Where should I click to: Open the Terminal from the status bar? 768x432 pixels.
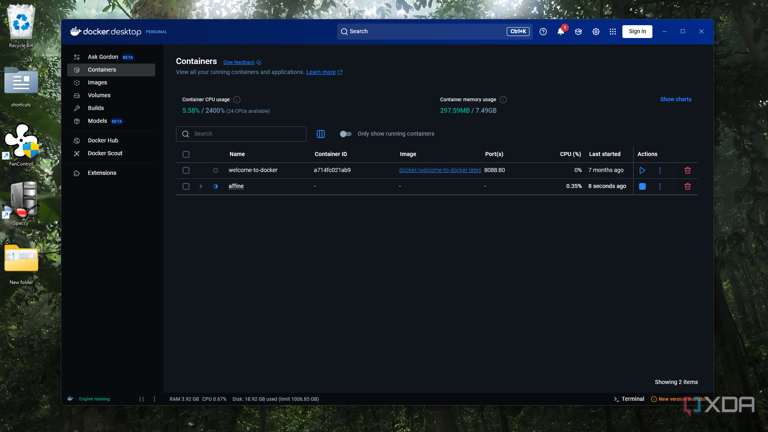click(629, 399)
